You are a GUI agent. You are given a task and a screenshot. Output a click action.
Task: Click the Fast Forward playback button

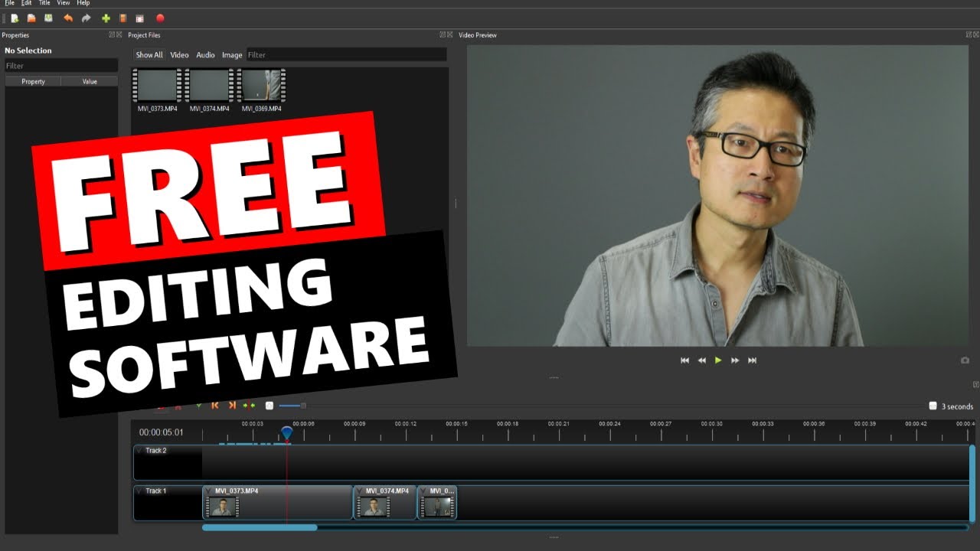(x=735, y=360)
